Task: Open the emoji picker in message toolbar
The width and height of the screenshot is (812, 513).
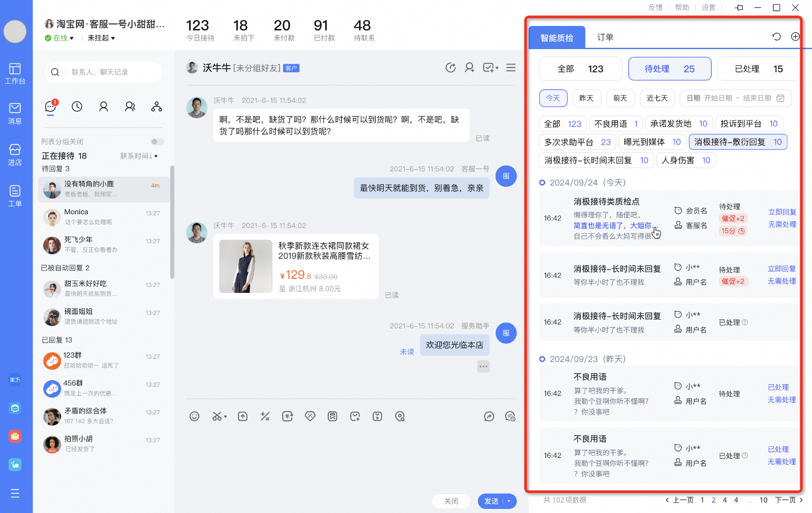Action: (194, 416)
